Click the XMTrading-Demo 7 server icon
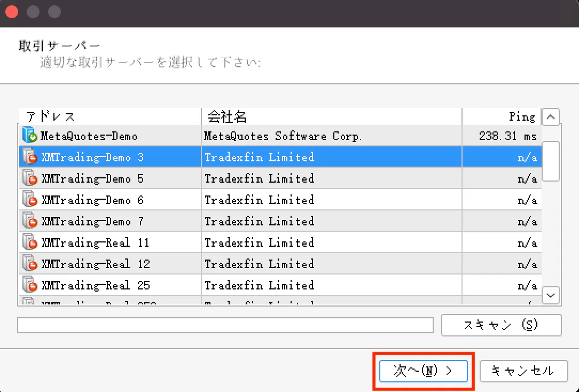 pos(29,221)
